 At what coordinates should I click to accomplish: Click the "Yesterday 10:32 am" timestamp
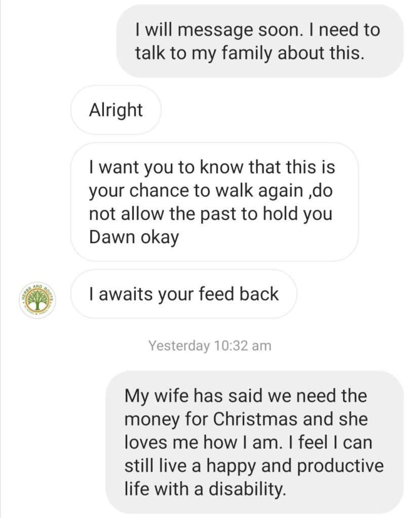[210, 346]
